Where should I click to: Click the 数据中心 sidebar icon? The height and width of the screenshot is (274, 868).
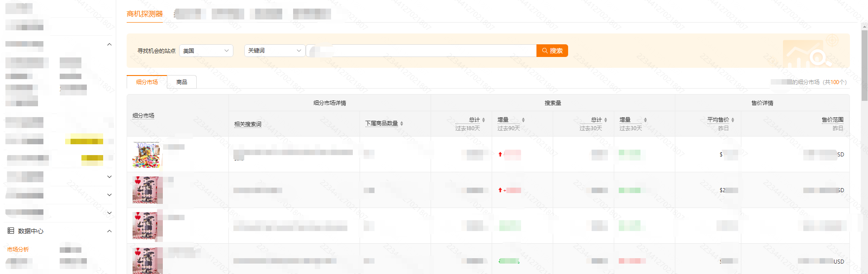point(11,231)
